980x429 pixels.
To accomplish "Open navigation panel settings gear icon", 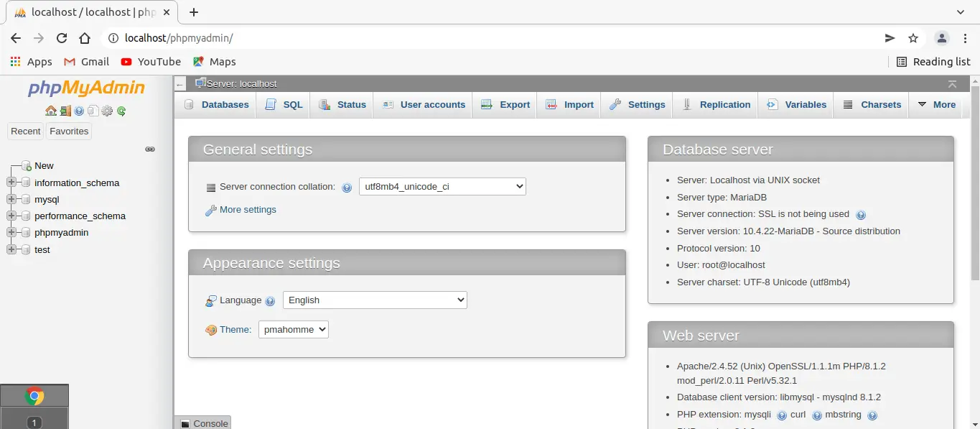I will pyautogui.click(x=107, y=111).
